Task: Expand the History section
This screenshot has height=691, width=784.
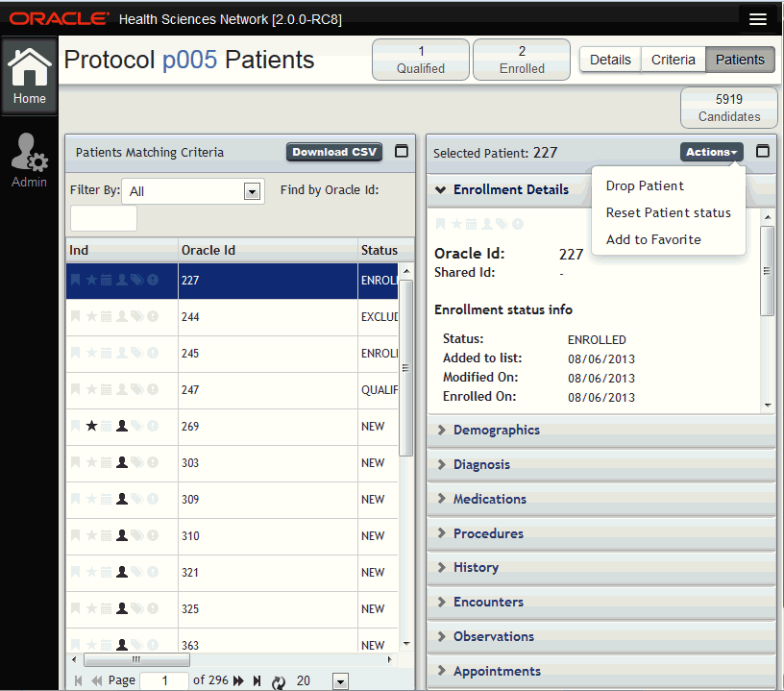Action: click(442, 567)
